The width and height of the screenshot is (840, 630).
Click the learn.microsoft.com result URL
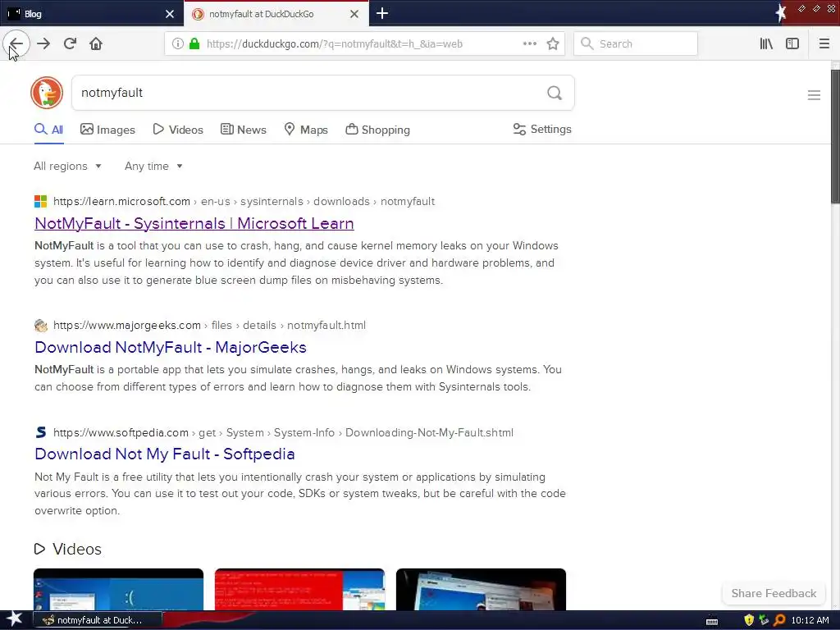244,202
